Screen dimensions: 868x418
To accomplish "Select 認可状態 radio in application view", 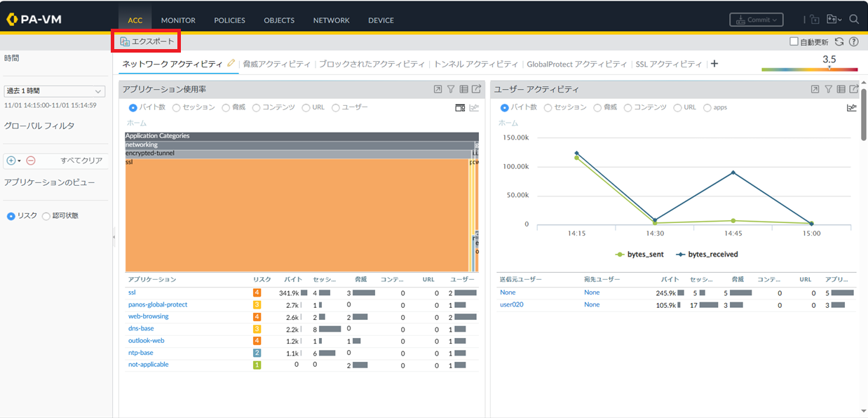I will pyautogui.click(x=46, y=216).
